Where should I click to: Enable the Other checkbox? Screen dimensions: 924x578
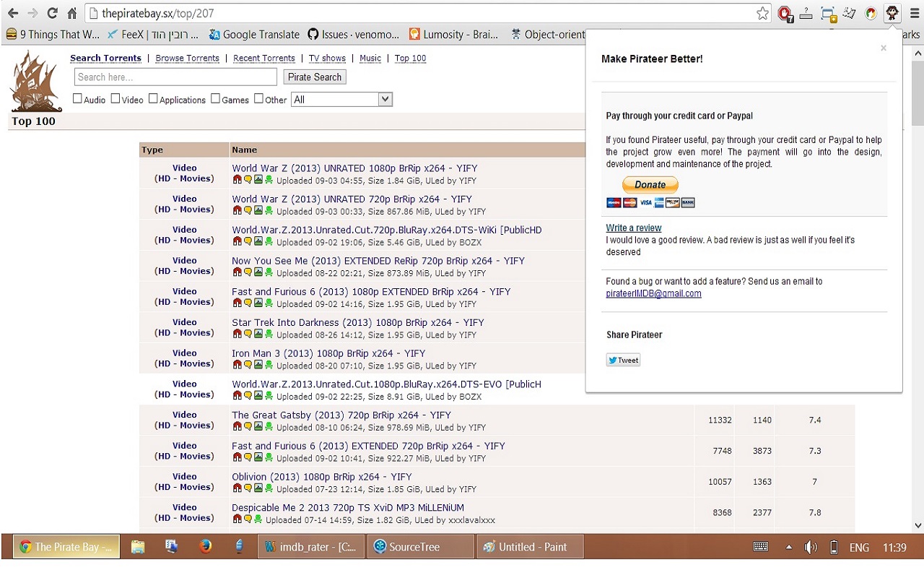258,99
